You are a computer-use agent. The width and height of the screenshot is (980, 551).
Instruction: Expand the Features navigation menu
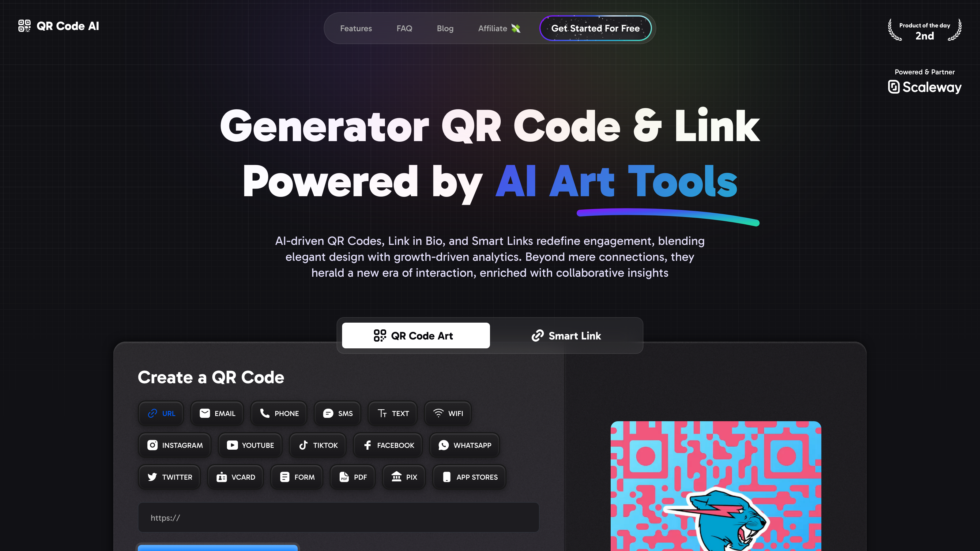point(355,28)
